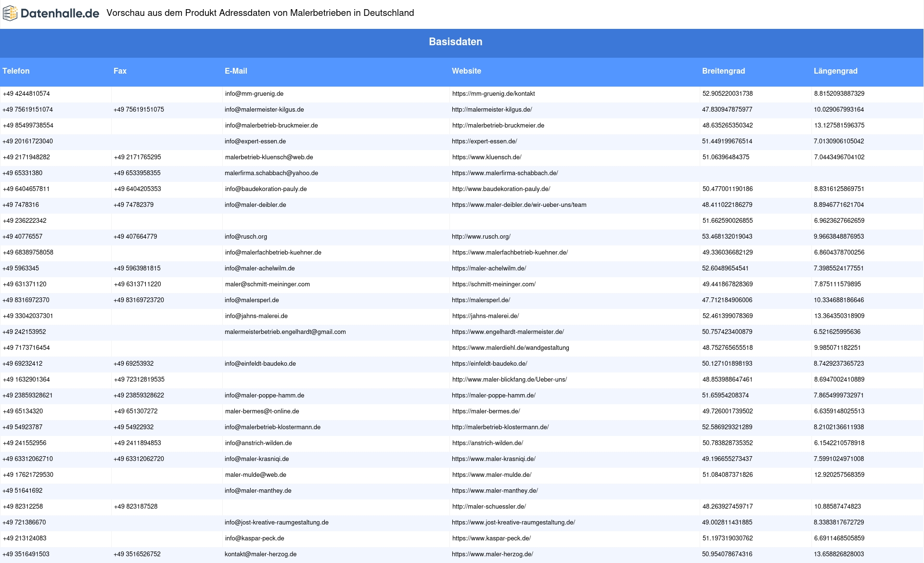The width and height of the screenshot is (924, 563).
Task: Select email kontakt@maler-herzog.de
Action: pos(260,554)
